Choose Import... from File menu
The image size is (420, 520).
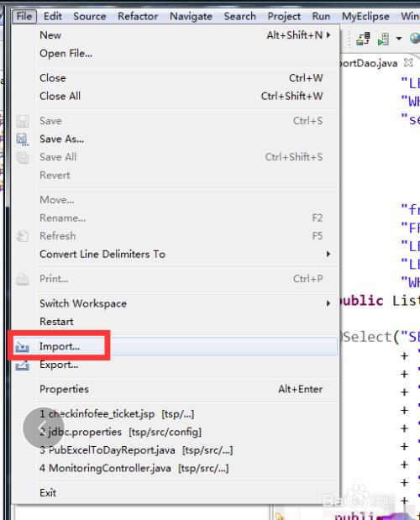click(175, 347)
